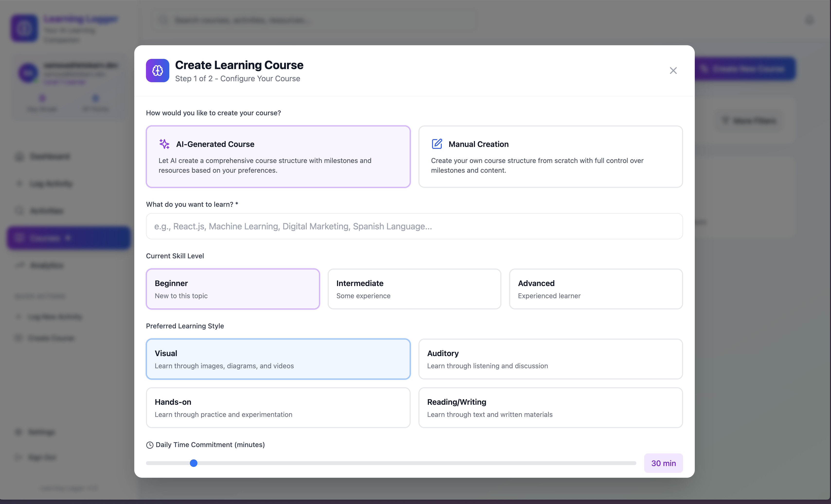Click the clock icon beside Daily Time Commitment
Viewport: 831px width, 504px height.
150,445
